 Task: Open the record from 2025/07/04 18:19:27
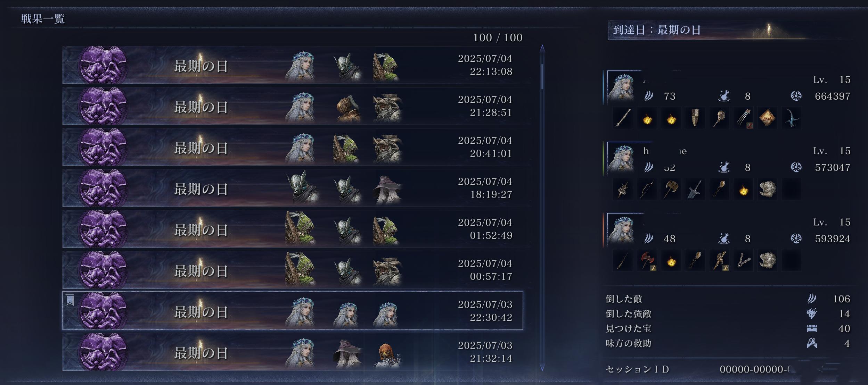point(293,188)
